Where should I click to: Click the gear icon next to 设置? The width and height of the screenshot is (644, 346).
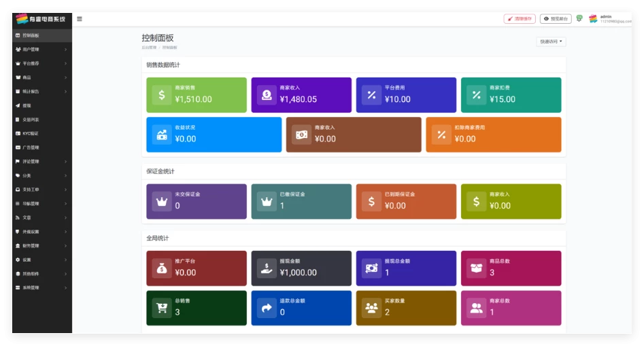[18, 260]
